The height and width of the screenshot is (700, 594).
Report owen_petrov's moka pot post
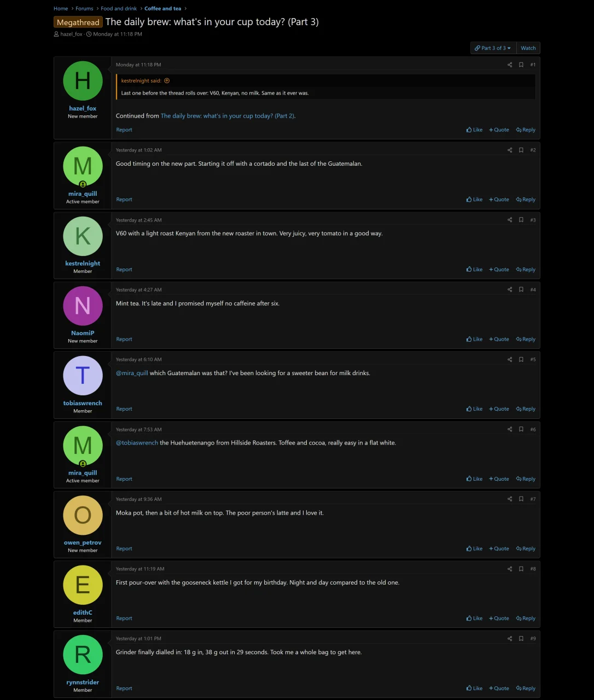click(124, 549)
